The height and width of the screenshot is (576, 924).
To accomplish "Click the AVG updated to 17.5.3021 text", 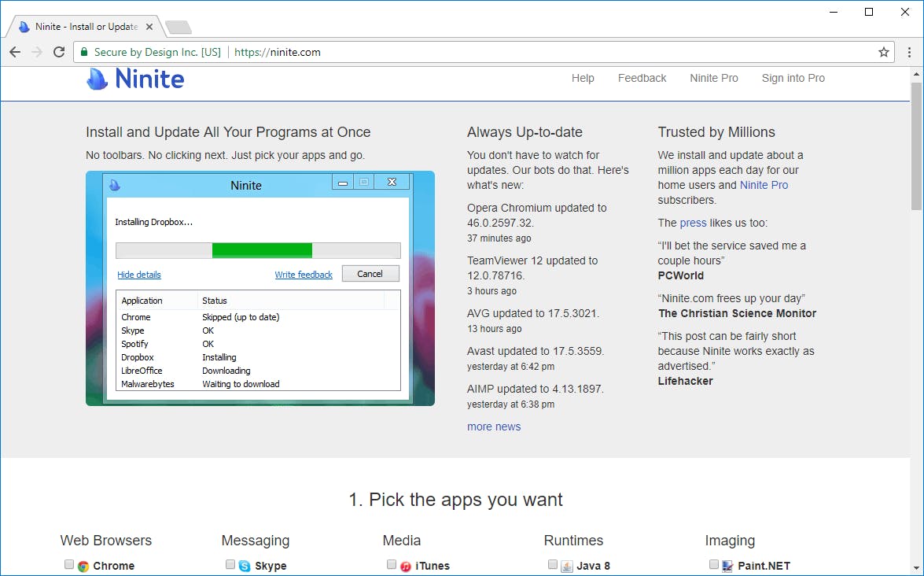I will 532,313.
